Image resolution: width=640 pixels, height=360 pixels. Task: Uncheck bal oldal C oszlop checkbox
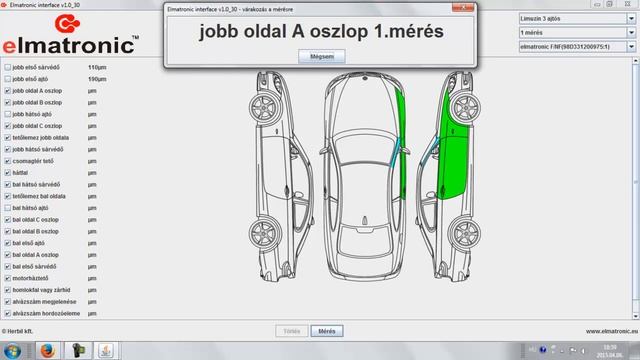click(7, 220)
